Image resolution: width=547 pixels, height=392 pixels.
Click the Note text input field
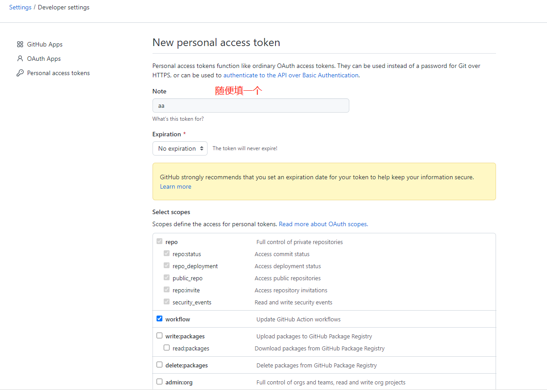[250, 105]
